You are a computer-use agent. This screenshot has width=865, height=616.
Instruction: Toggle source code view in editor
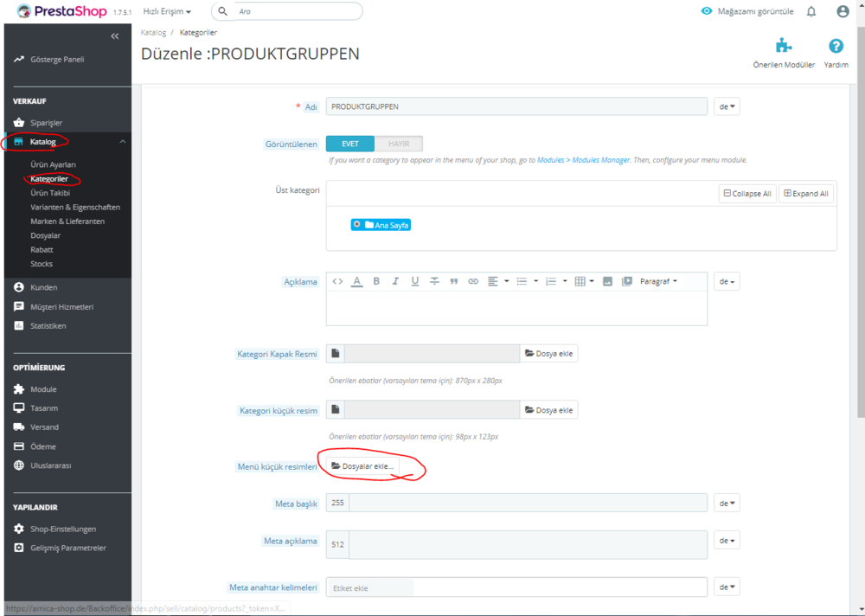337,281
